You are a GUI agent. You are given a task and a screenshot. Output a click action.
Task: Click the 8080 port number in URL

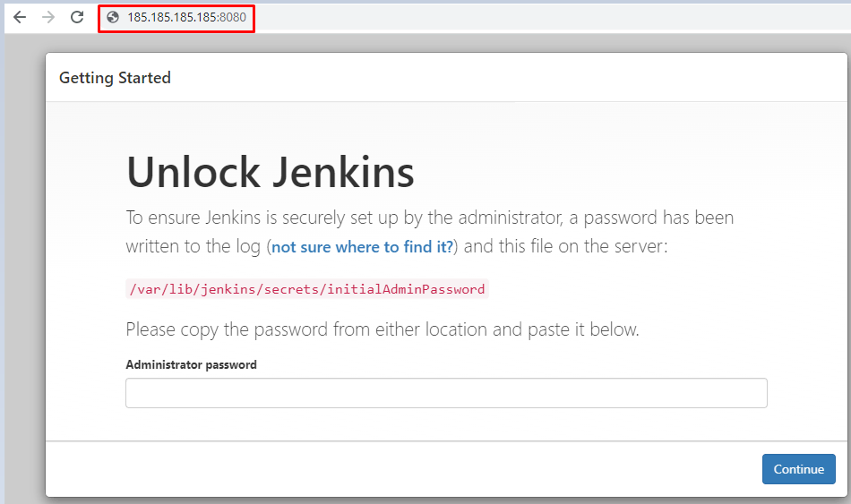(234, 17)
